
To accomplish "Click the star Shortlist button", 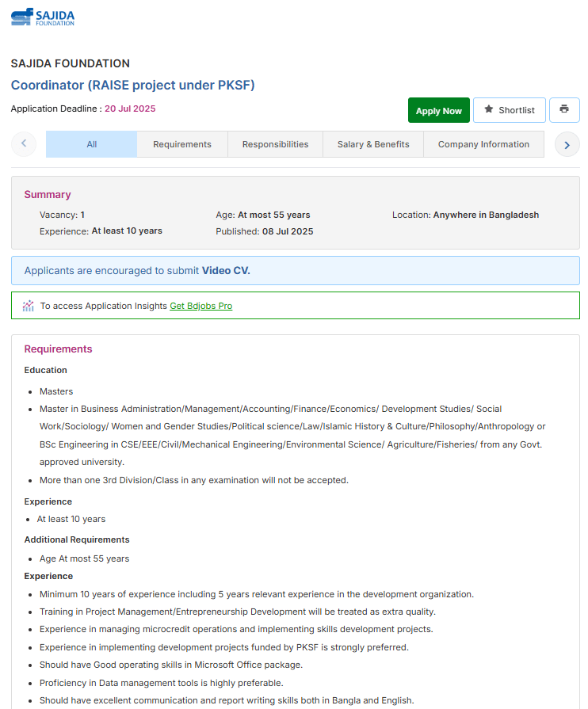I will (x=509, y=110).
